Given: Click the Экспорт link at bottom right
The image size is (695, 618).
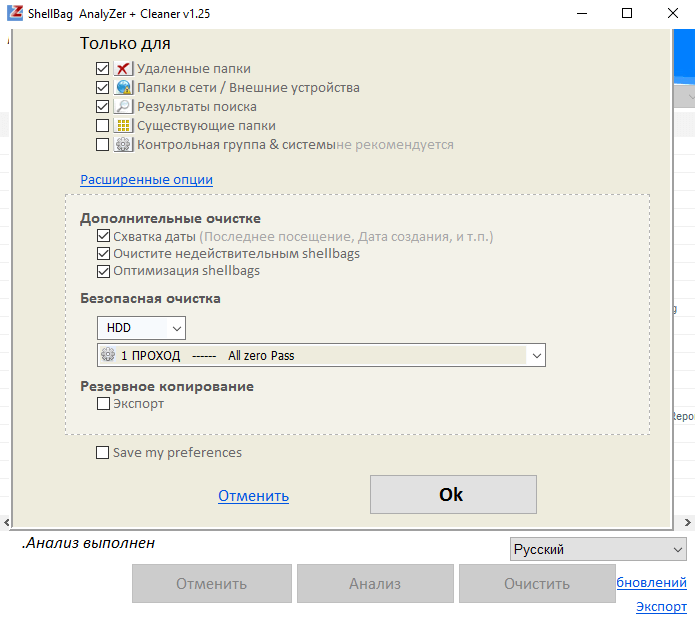Looking at the screenshot, I should click(661, 607).
